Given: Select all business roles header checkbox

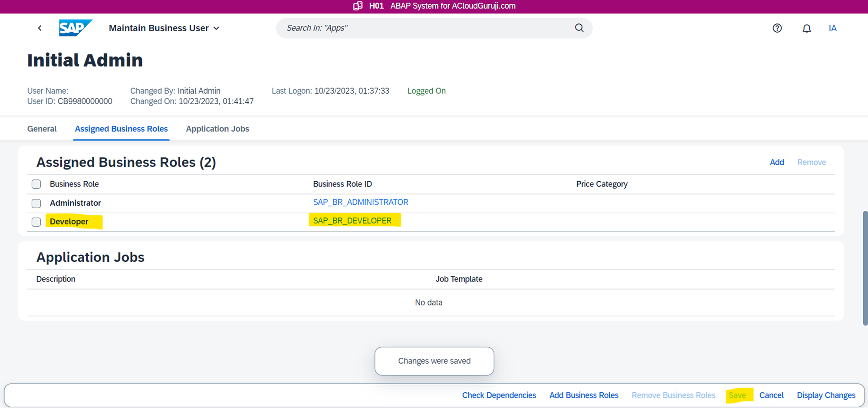Looking at the screenshot, I should tap(36, 184).
